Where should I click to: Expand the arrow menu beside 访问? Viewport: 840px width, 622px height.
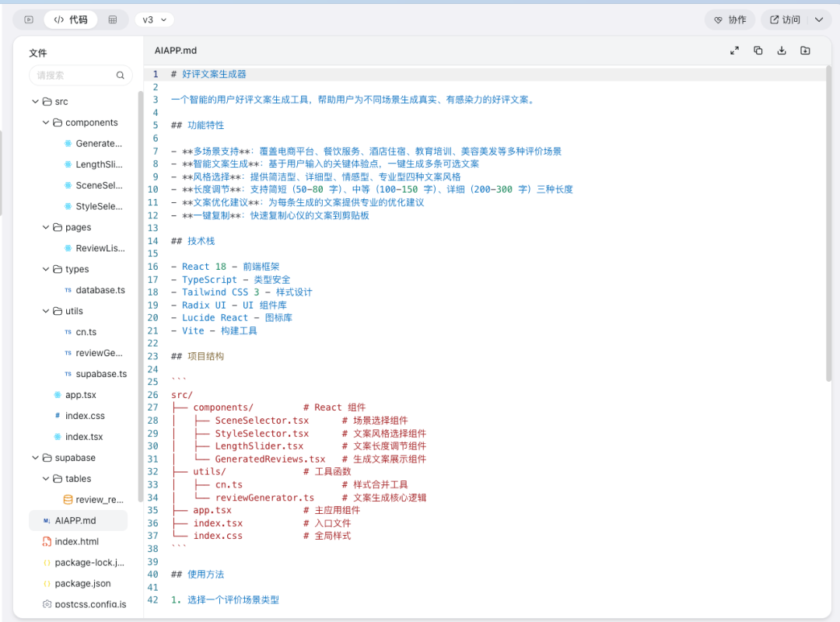pyautogui.click(x=819, y=20)
